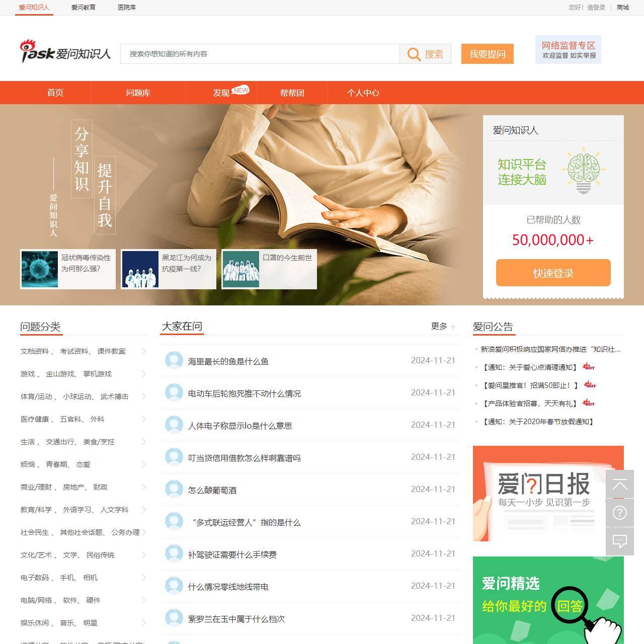Open the 考试资料 category link
The image size is (644, 644).
coord(74,351)
